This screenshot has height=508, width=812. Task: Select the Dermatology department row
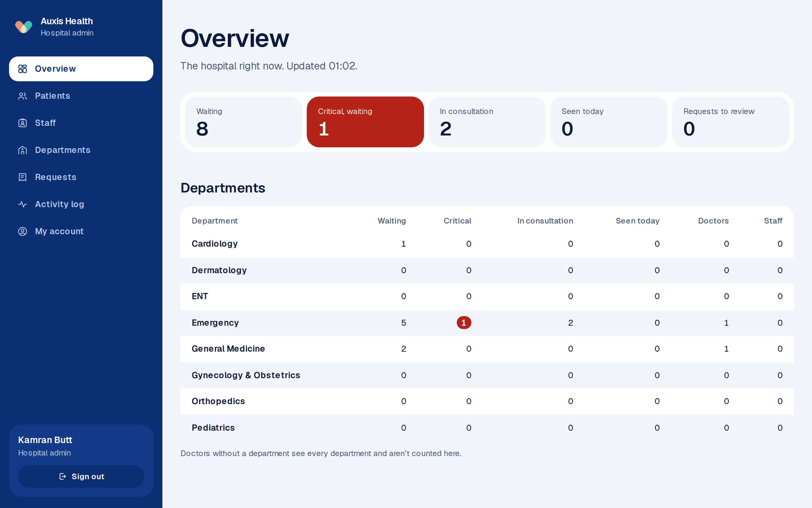(x=487, y=270)
